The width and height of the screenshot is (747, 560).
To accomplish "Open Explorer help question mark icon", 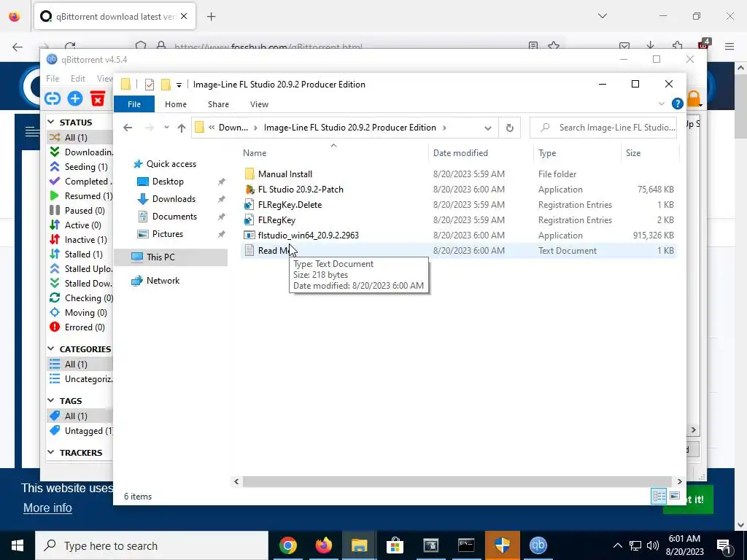I will pyautogui.click(x=677, y=104).
